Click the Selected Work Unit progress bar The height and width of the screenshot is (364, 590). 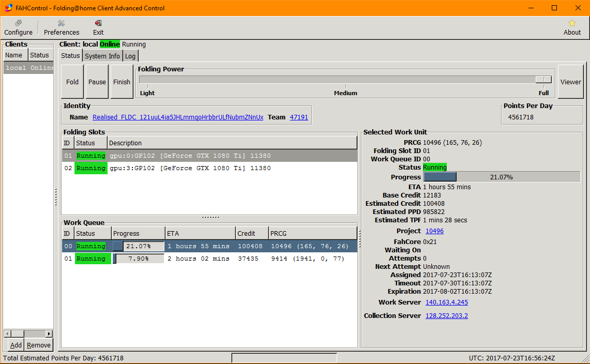(502, 177)
